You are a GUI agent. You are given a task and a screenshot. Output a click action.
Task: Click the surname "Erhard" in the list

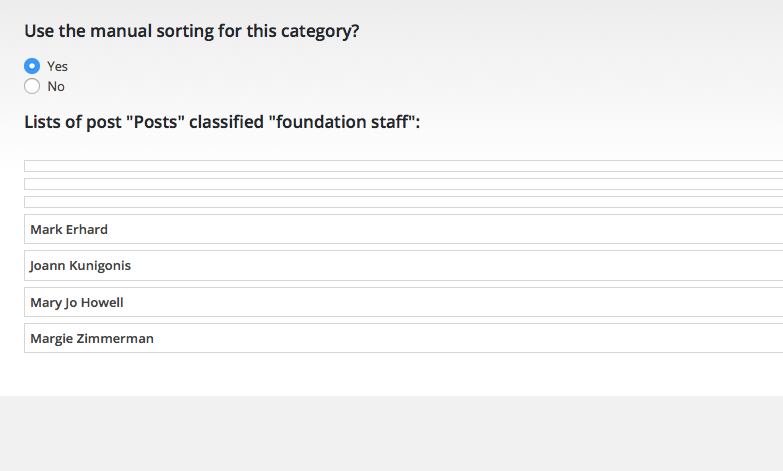coord(87,230)
